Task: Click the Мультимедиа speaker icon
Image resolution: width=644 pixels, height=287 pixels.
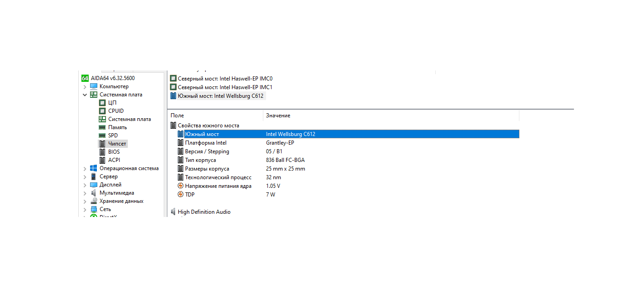Action: 94,193
